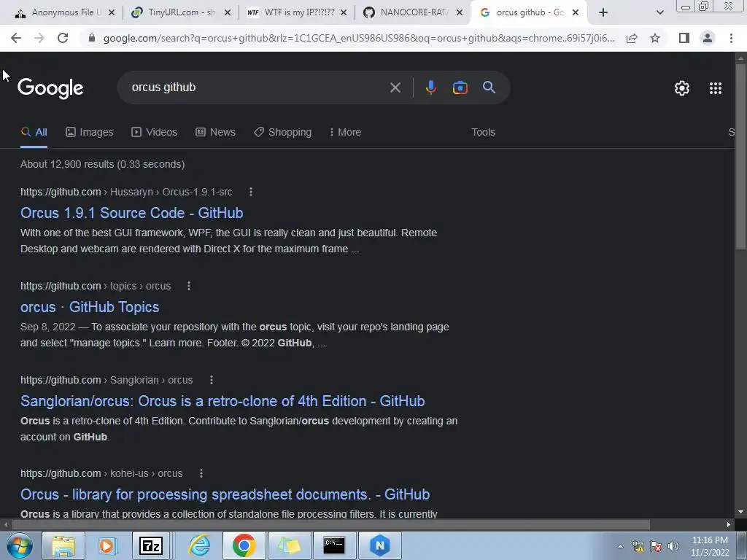Open 7-Zip from the taskbar
This screenshot has height=560, width=747.
pos(151,545)
